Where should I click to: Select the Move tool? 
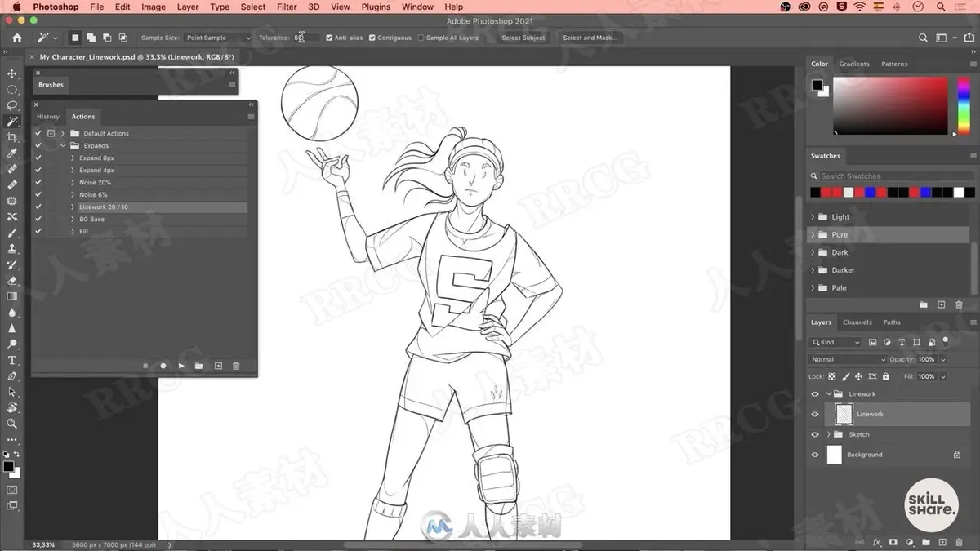(12, 73)
